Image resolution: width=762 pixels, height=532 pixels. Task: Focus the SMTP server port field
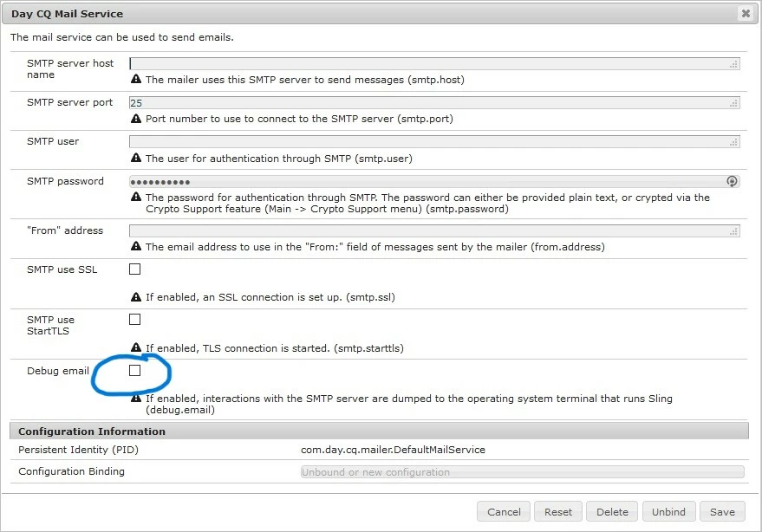coord(434,102)
